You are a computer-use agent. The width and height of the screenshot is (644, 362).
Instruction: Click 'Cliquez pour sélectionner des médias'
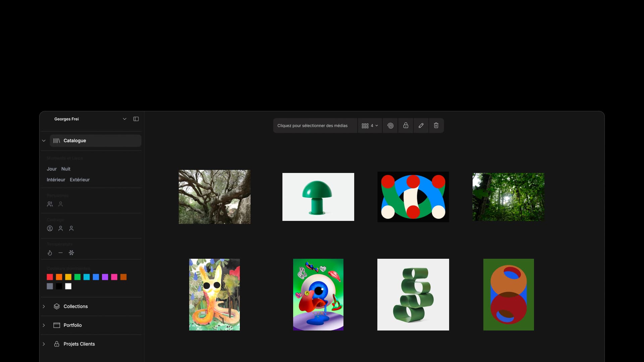click(x=312, y=126)
